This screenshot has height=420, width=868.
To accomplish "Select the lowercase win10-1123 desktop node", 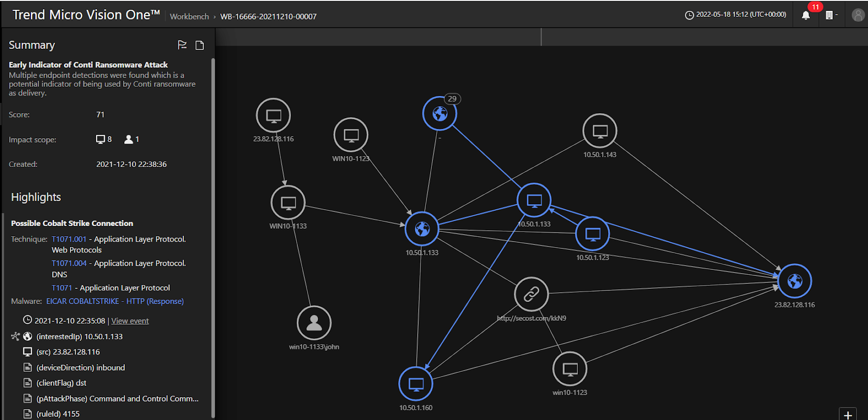I will click(x=570, y=369).
